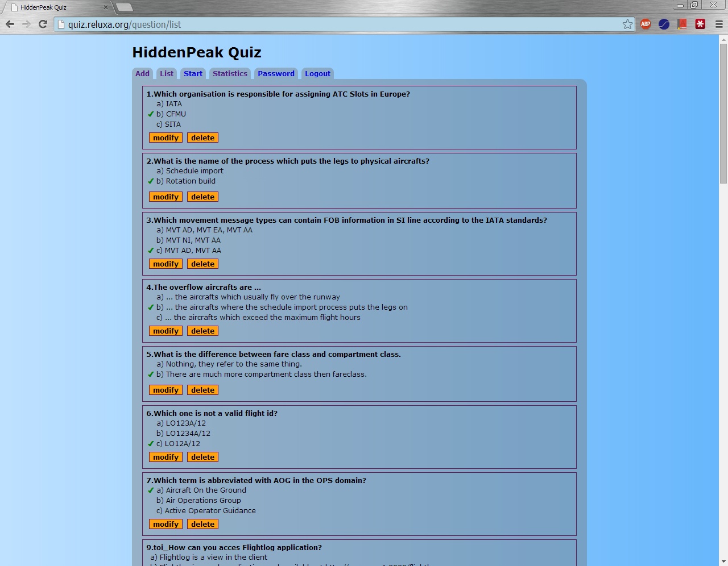728x566 pixels.
Task: Click answer 'b) LO1234A/12'
Action: pos(183,434)
